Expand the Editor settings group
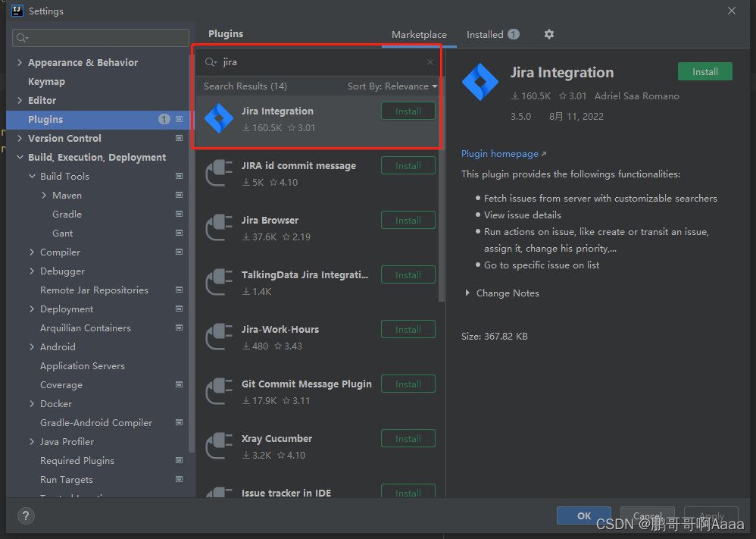The image size is (756, 539). pos(20,100)
